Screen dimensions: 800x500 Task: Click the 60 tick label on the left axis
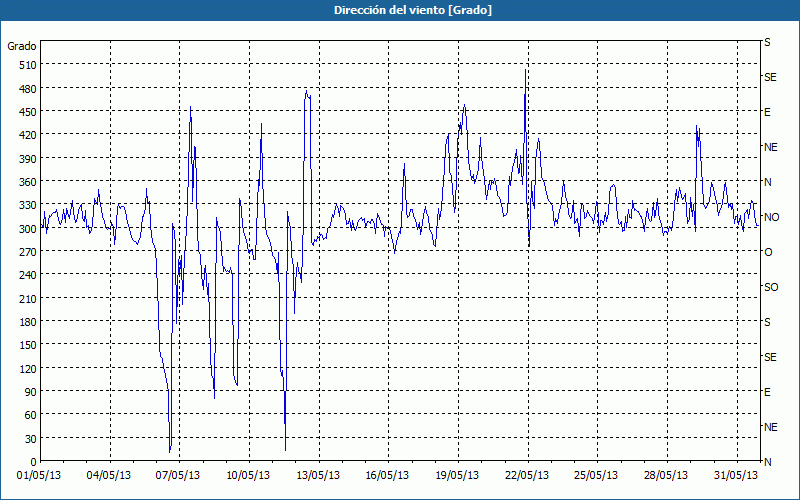(x=30, y=415)
